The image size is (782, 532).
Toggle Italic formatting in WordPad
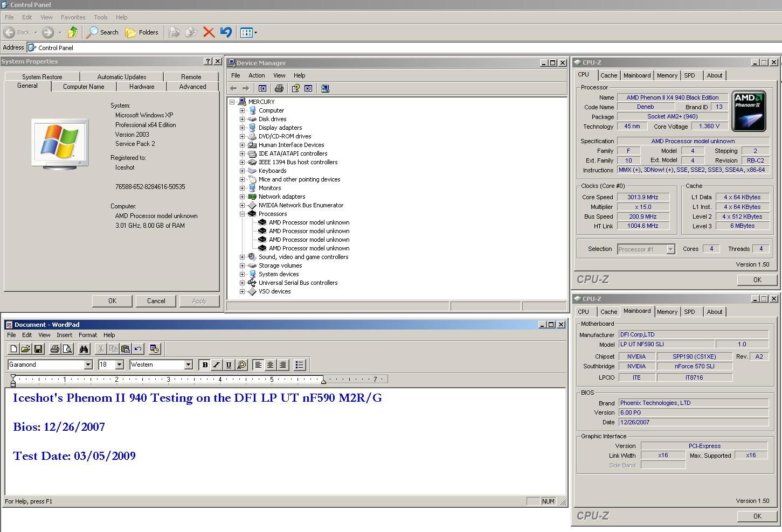click(217, 365)
